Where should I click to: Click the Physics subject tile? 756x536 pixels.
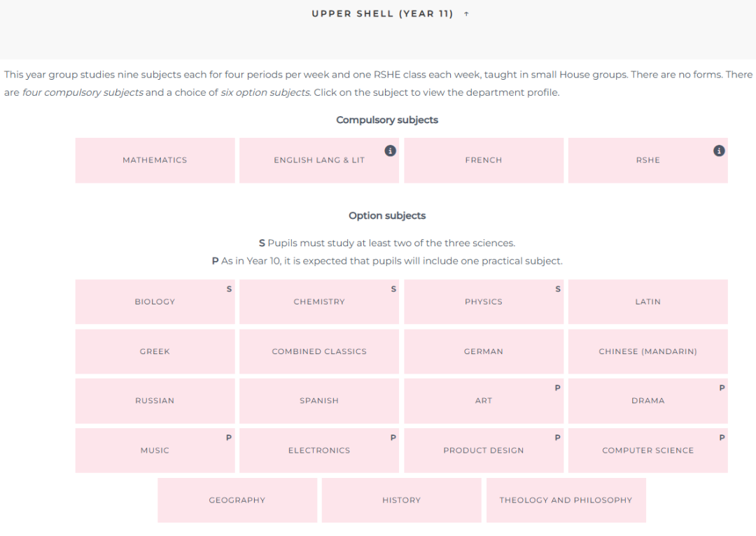pos(484,302)
